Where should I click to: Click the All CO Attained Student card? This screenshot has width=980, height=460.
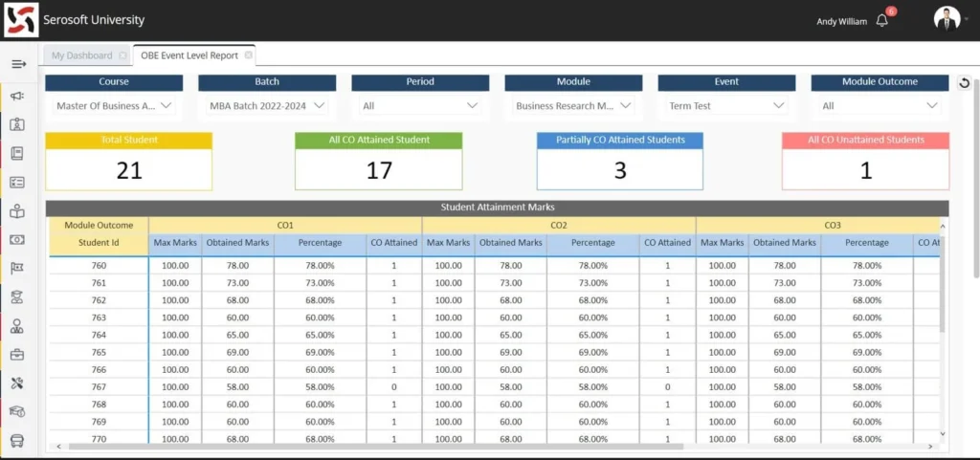tap(379, 161)
